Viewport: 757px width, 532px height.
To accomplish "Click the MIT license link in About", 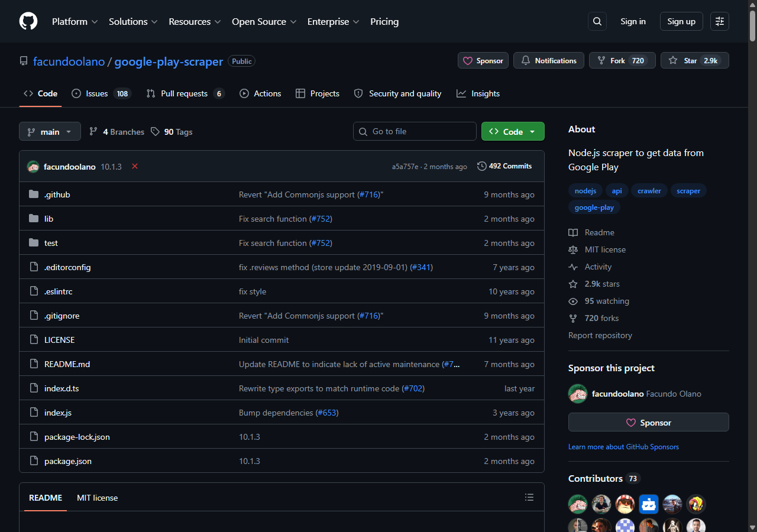I will (x=597, y=249).
